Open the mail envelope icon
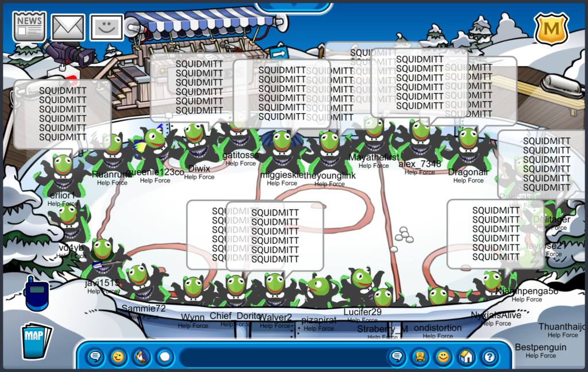This screenshot has height=372, width=588. coord(68,27)
